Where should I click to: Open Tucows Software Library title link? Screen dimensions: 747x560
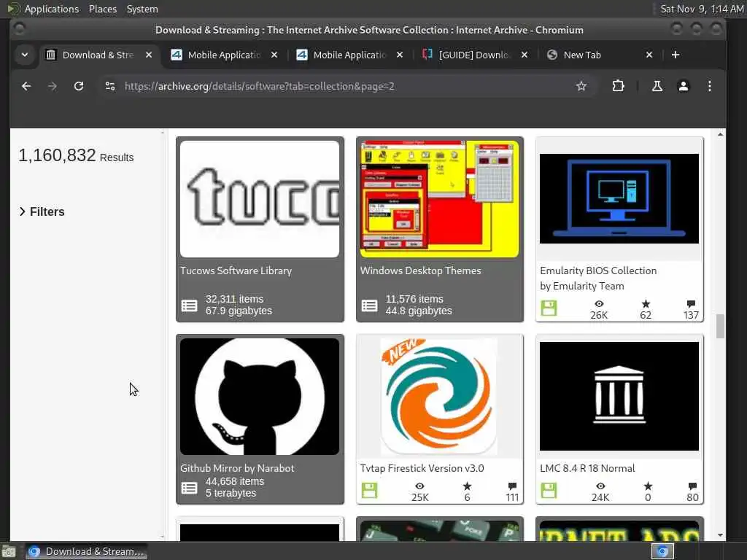[236, 271]
